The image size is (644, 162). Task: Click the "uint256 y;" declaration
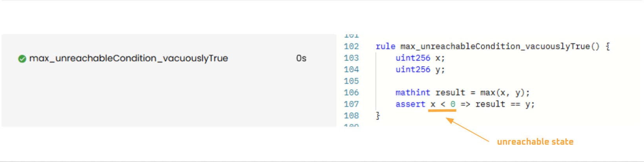420,70
